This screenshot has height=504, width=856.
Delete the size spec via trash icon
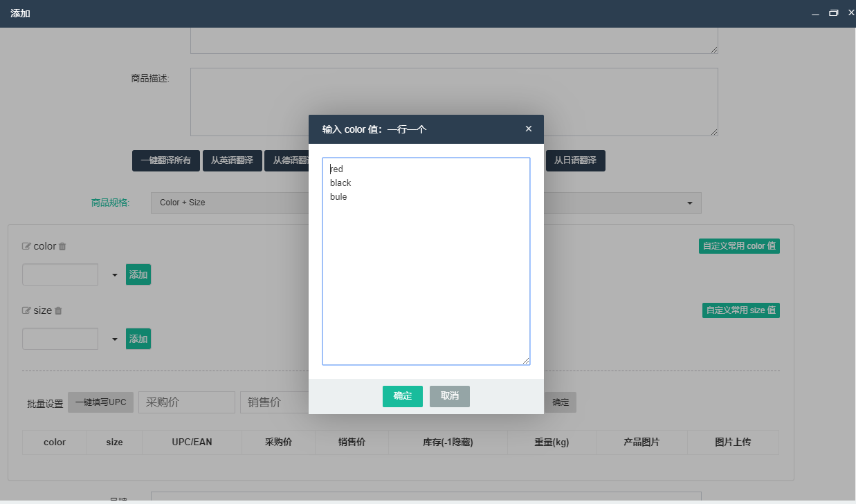point(58,310)
